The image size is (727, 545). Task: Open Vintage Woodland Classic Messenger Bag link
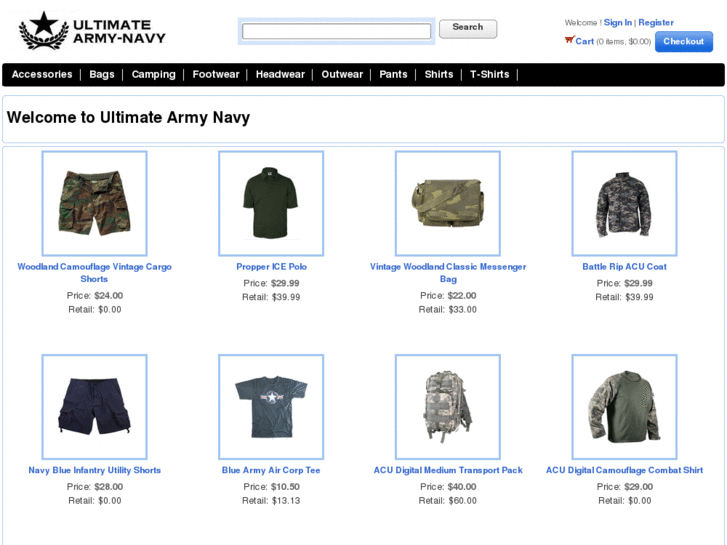point(448,273)
